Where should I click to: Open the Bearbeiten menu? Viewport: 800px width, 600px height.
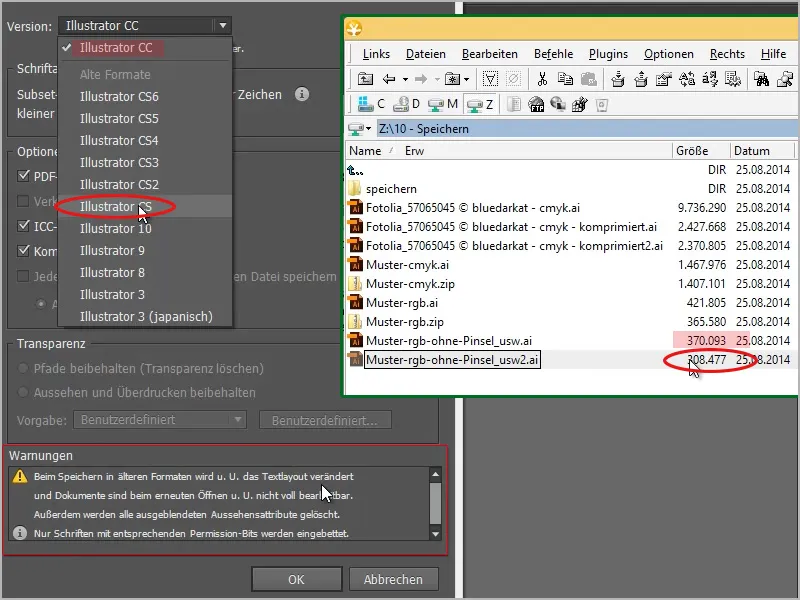tap(489, 54)
